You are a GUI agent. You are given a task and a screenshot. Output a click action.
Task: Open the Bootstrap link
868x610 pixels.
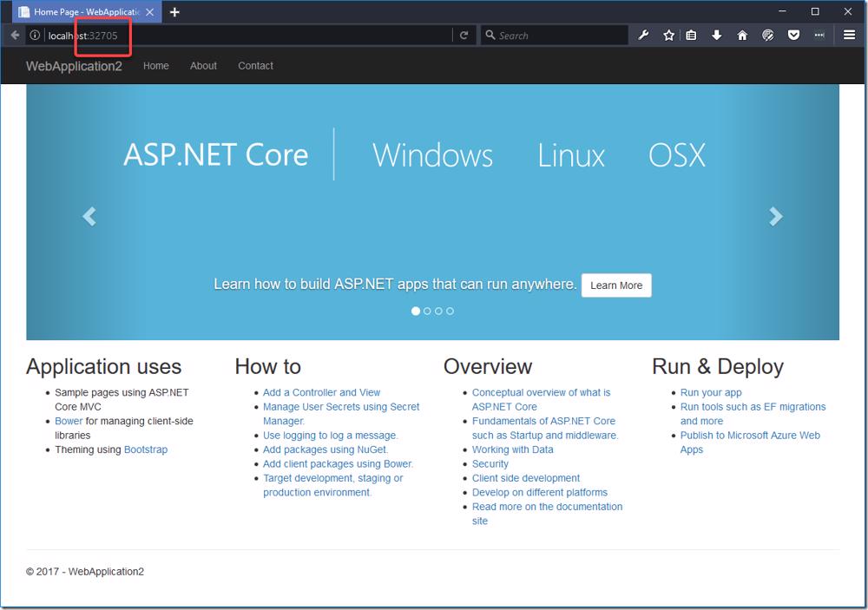pyautogui.click(x=146, y=449)
